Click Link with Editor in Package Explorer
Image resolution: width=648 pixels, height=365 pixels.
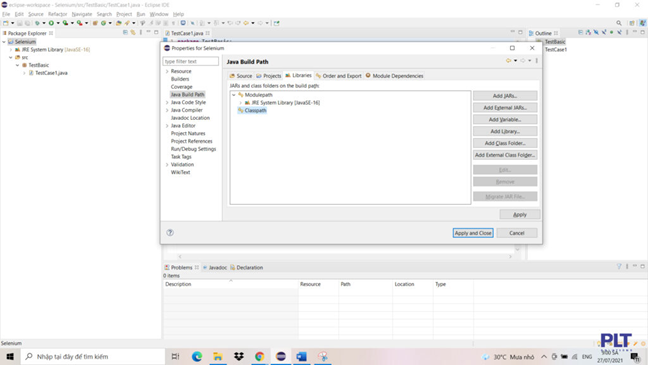pos(133,32)
